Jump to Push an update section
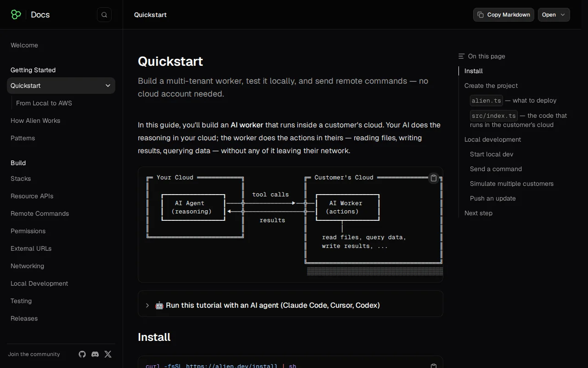Viewport: 588px width, 368px height. pos(493,198)
